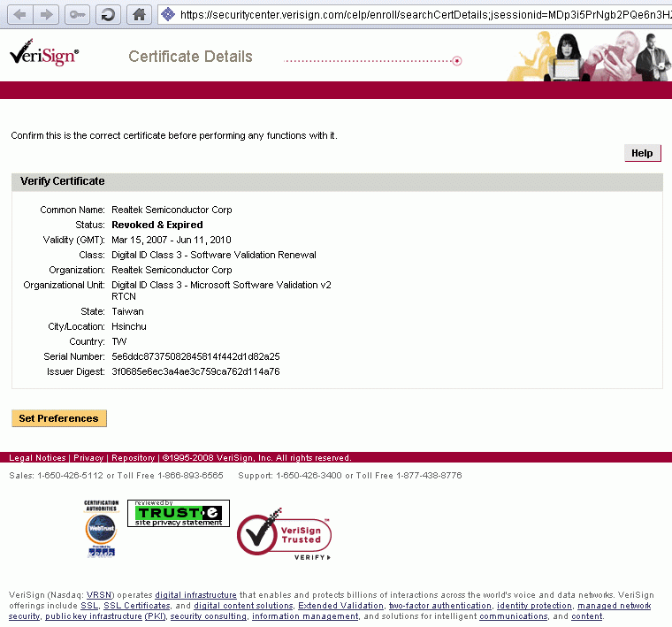Reload the page with the refresh icon

(108, 14)
